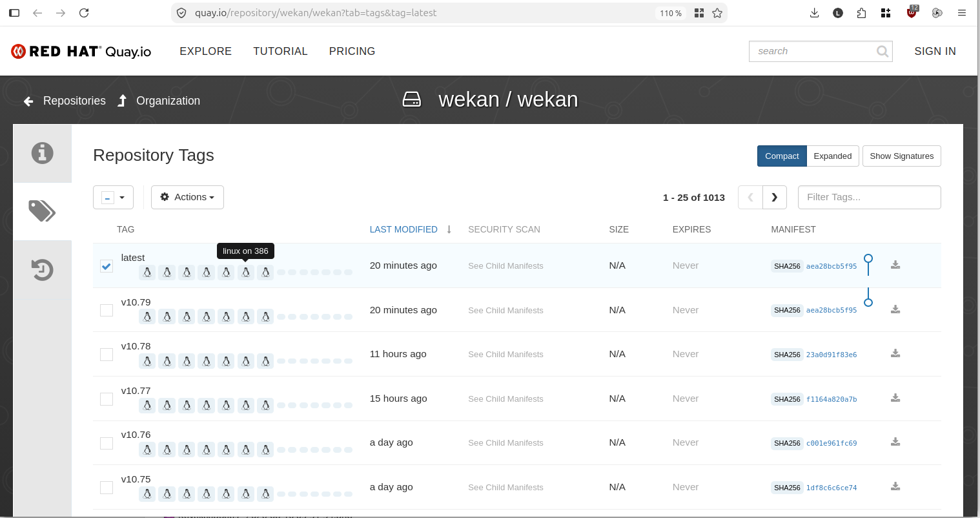The image size is (980, 518).
Task: Click the site security shield icon
Action: [x=181, y=13]
